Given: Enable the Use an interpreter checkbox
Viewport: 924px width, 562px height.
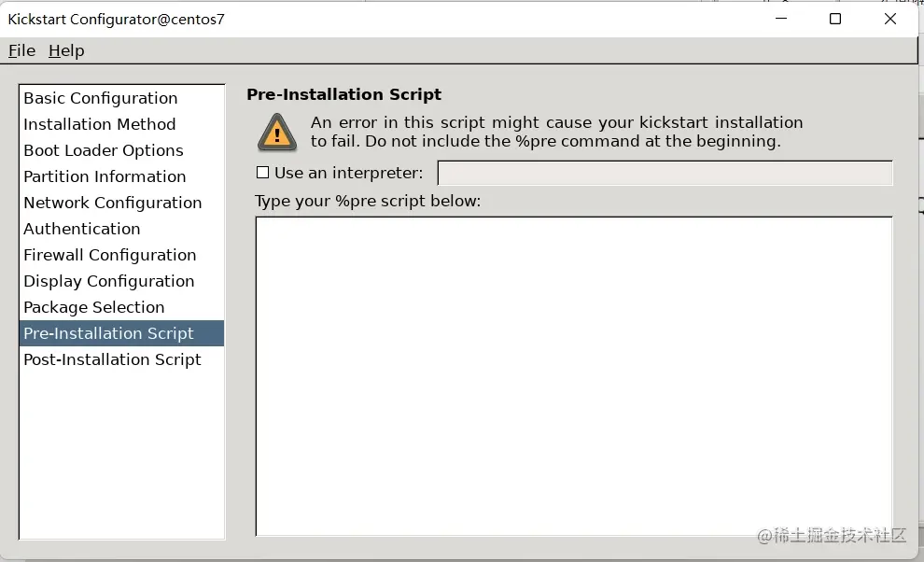Looking at the screenshot, I should point(263,172).
